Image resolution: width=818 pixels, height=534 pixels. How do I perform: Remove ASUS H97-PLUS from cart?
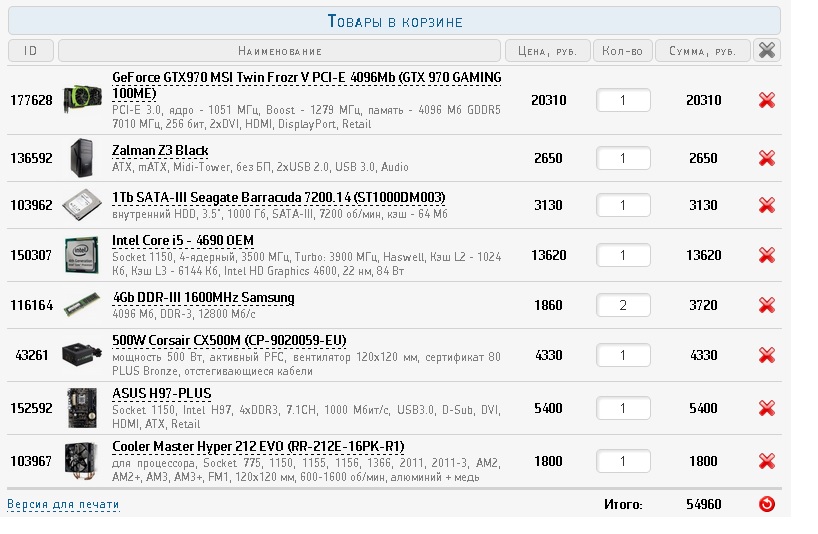pyautogui.click(x=766, y=408)
